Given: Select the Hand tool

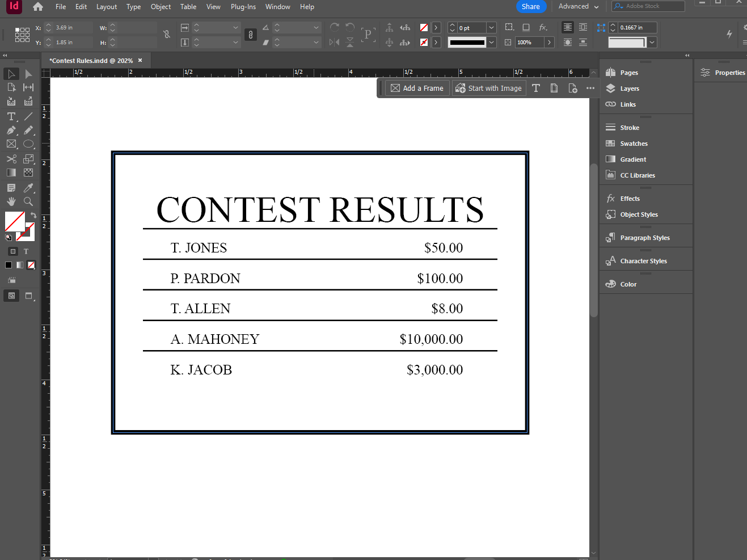Looking at the screenshot, I should (11, 201).
